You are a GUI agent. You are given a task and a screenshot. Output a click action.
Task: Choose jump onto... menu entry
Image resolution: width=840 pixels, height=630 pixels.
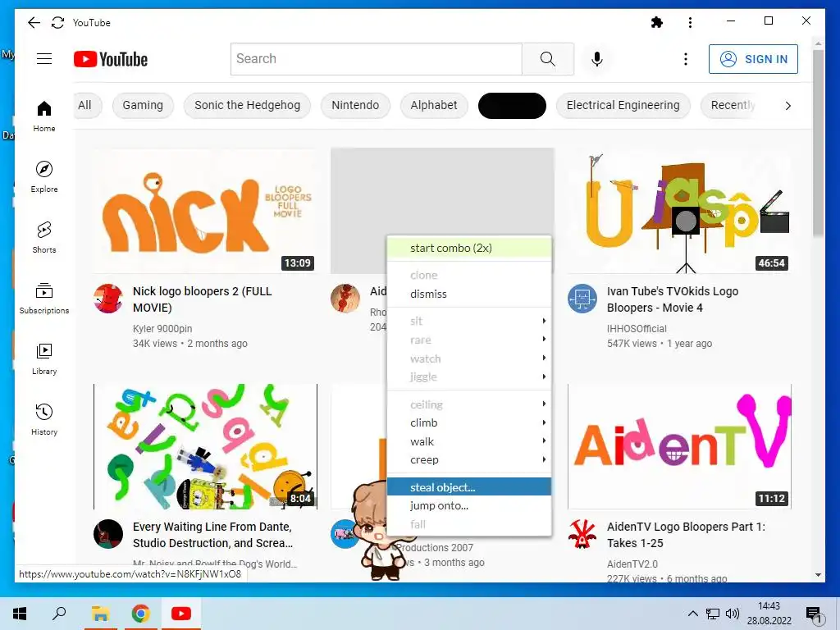468,505
